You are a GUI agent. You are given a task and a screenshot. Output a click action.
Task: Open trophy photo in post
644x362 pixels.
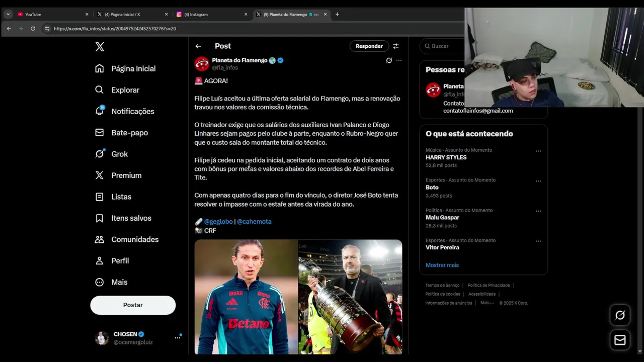[350, 297]
